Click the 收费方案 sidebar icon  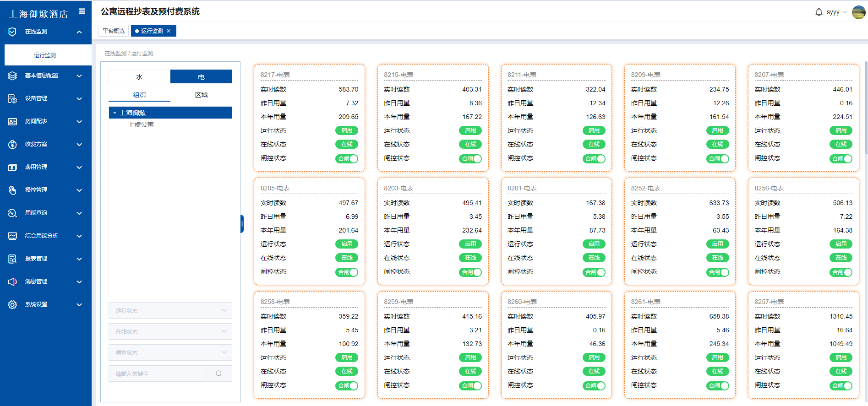(12, 144)
